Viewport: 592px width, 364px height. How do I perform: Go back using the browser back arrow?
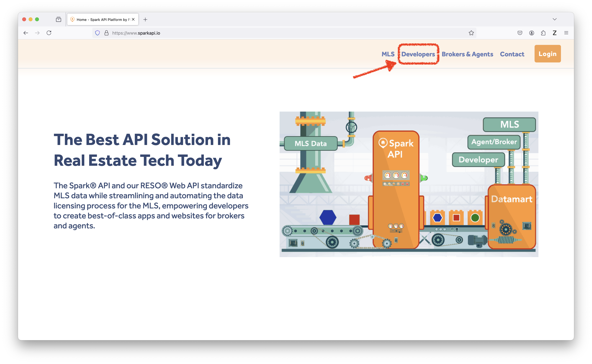click(26, 33)
